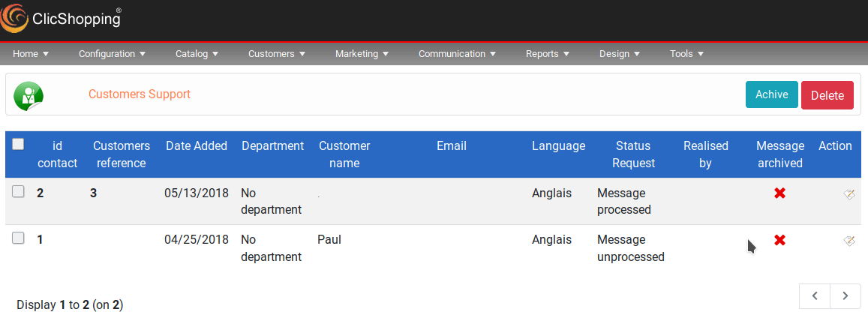Image resolution: width=868 pixels, height=324 pixels.
Task: Expand the Configuration dropdown menu
Action: [x=112, y=54]
